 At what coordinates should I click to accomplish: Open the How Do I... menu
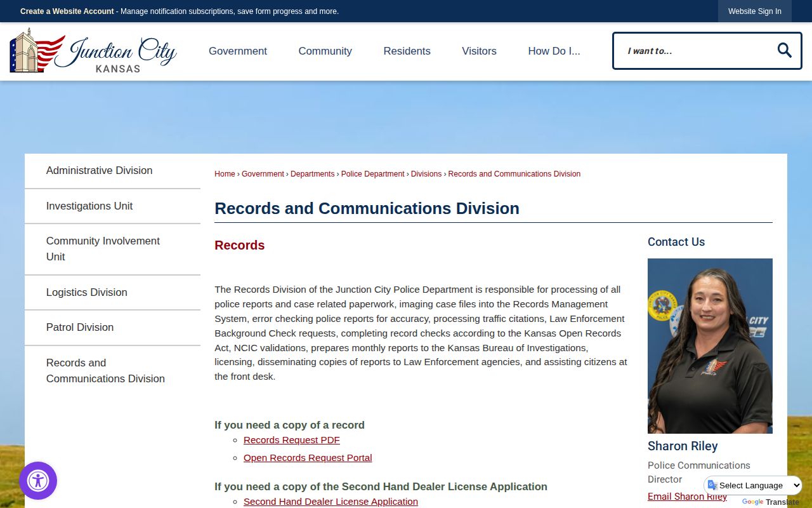[x=554, y=51]
